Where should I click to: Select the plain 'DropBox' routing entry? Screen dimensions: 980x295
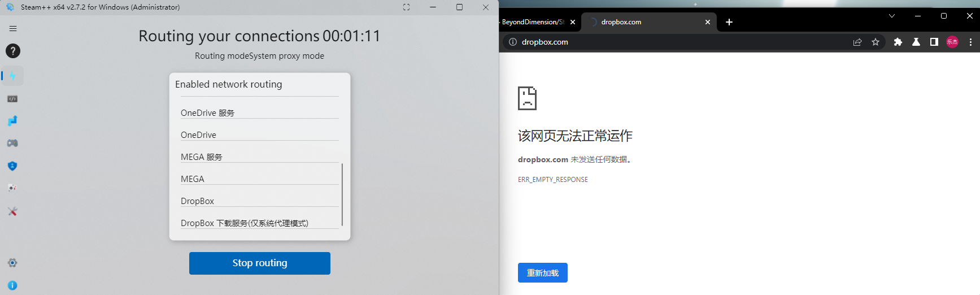[260, 201]
